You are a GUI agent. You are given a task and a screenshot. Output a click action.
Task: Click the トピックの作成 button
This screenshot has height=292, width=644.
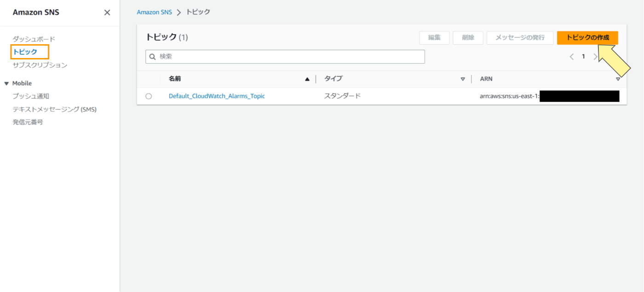pos(587,38)
